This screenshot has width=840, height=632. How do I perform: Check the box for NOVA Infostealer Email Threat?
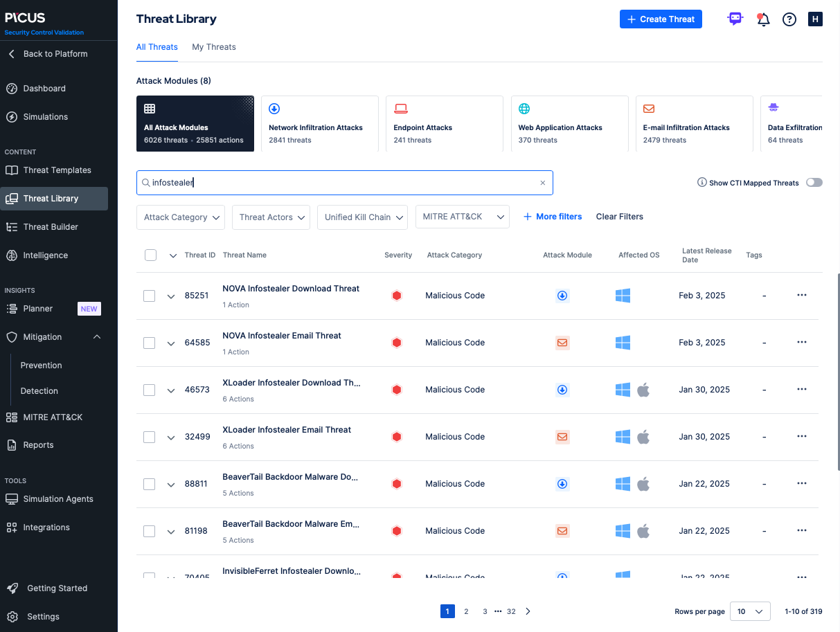[x=150, y=343]
